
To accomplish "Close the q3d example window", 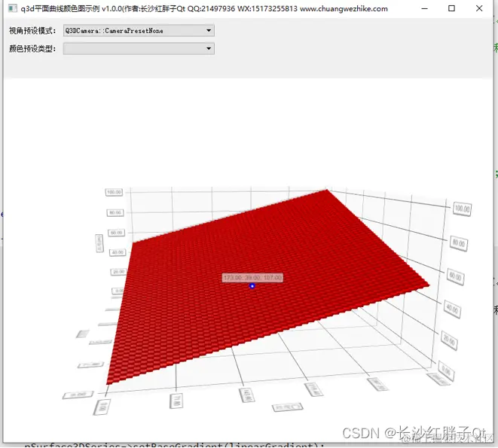I will (x=479, y=8).
